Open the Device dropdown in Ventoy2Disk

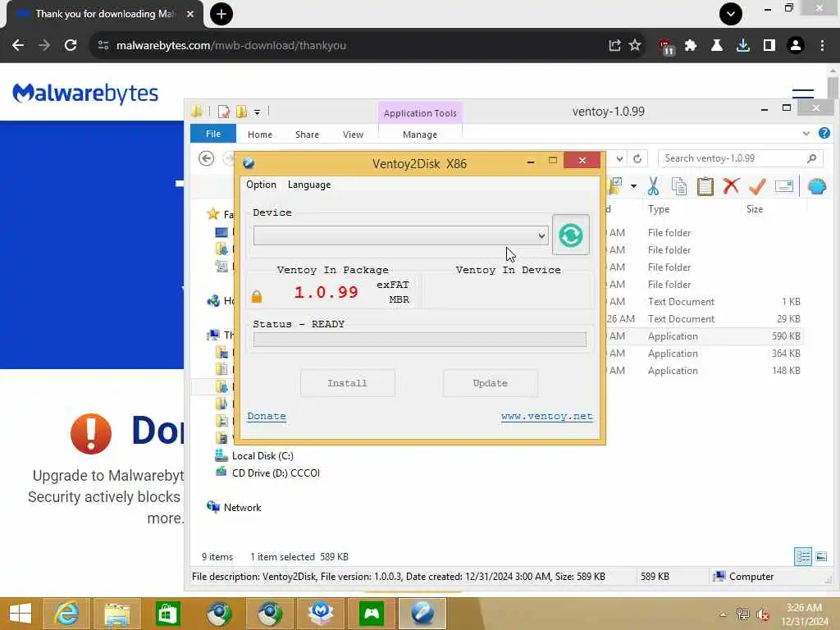tap(400, 235)
